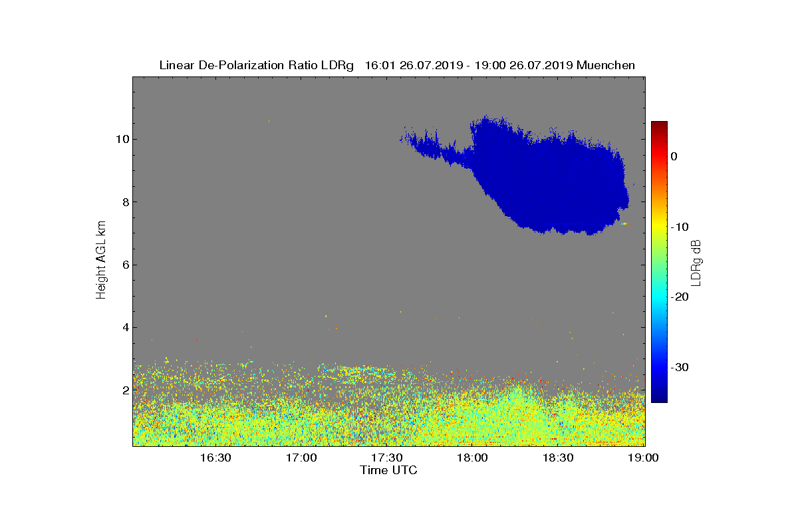Click the height tick label '6'
The width and height of the screenshot is (798, 532).
[125, 265]
